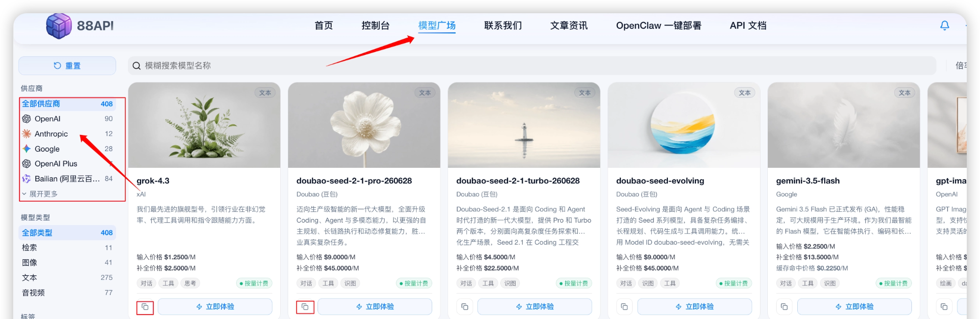Filter providers by Anthropic
The image size is (980, 319).
tap(67, 134)
